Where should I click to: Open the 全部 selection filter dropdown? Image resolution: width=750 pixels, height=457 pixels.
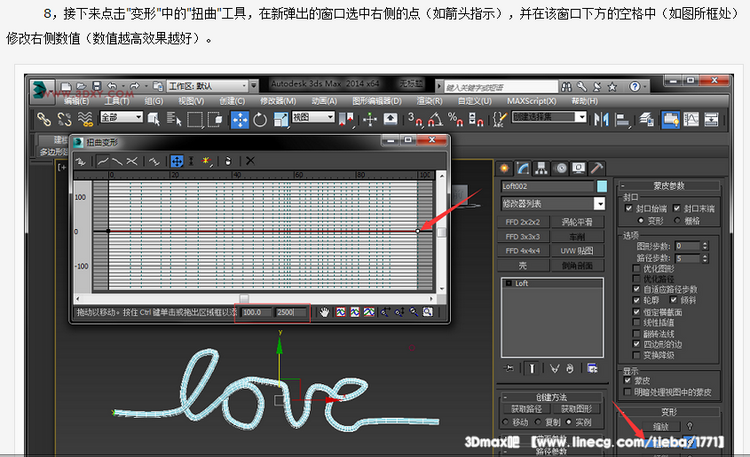point(121,117)
